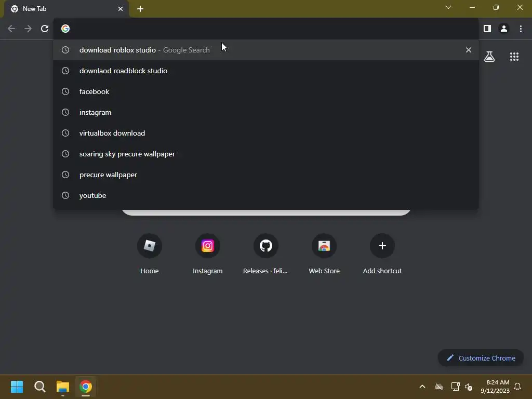Click the Customize Chrome button
This screenshot has width=532, height=399.
[x=481, y=358]
